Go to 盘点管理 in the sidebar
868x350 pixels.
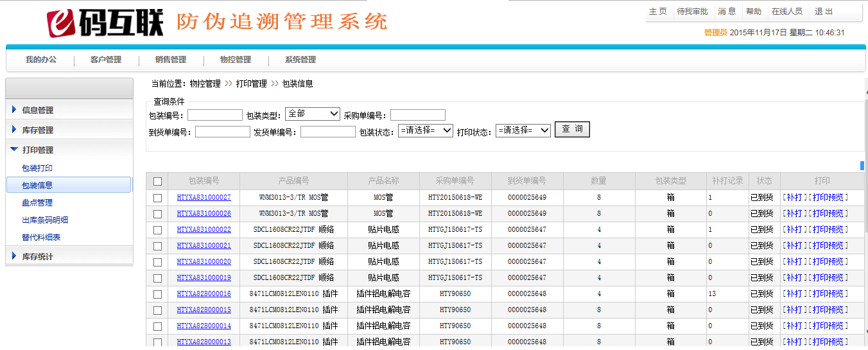click(37, 203)
